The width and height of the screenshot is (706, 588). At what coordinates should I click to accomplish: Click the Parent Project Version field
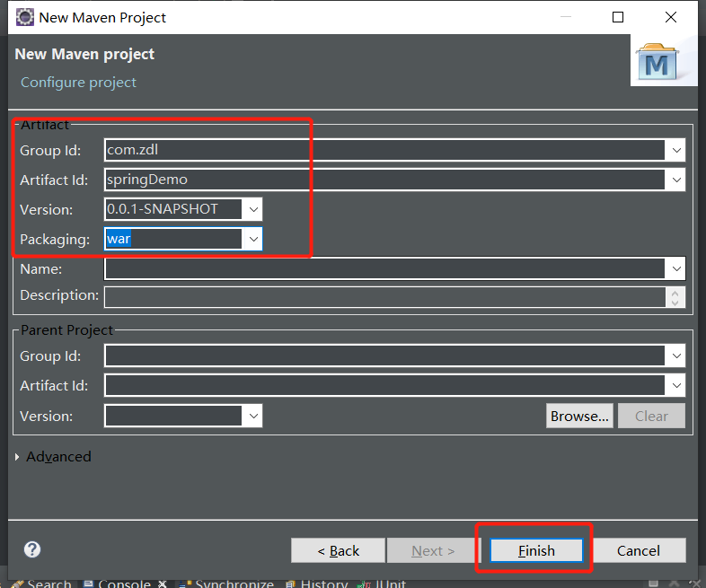(173, 417)
